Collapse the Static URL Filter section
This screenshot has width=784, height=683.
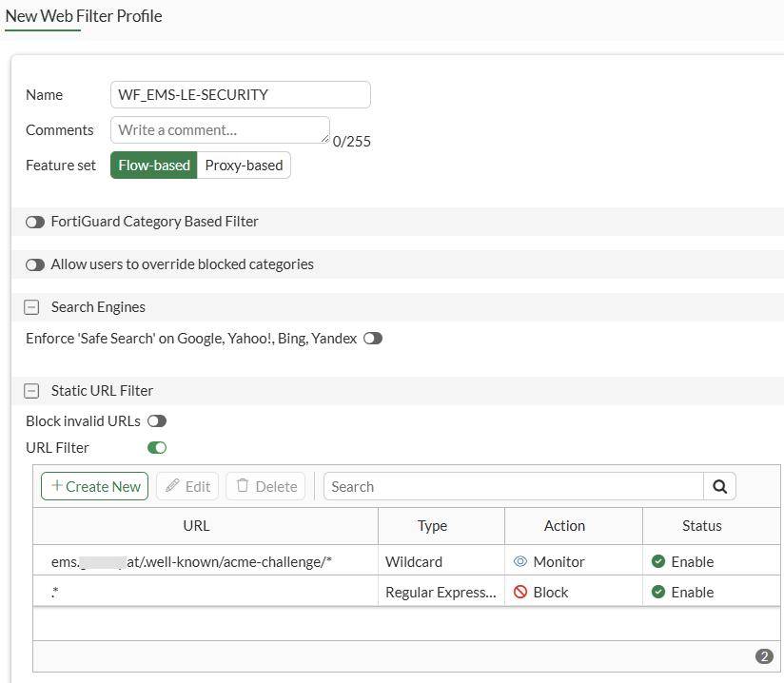click(x=31, y=391)
